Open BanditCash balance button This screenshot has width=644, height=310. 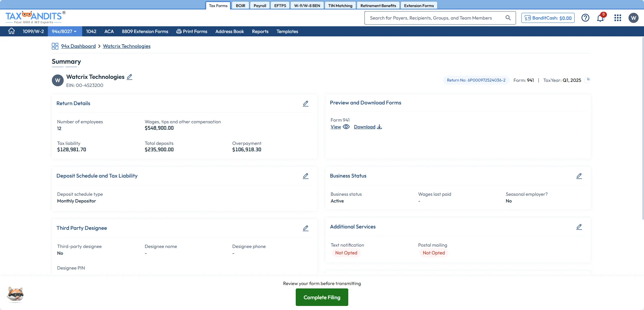point(548,18)
